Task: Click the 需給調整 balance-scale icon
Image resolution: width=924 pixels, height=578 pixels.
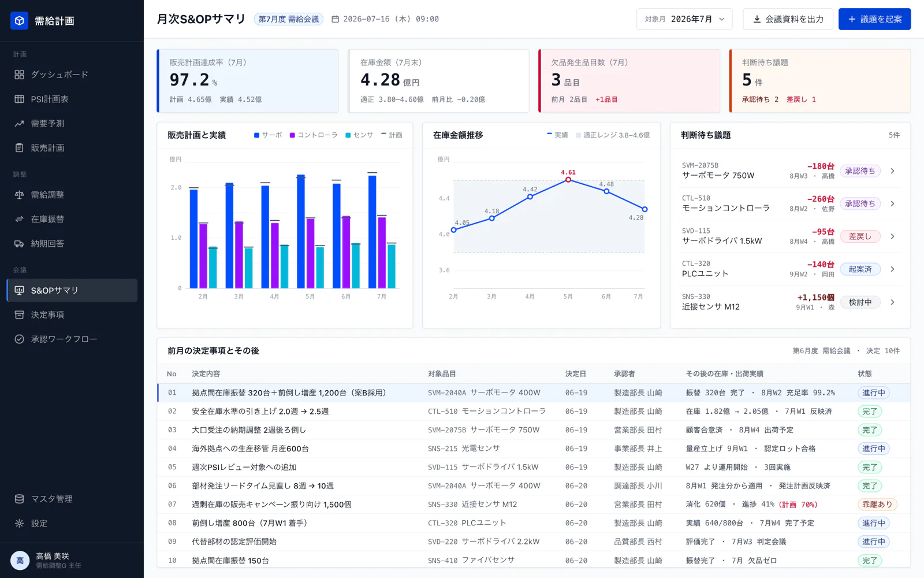Action: coord(19,195)
